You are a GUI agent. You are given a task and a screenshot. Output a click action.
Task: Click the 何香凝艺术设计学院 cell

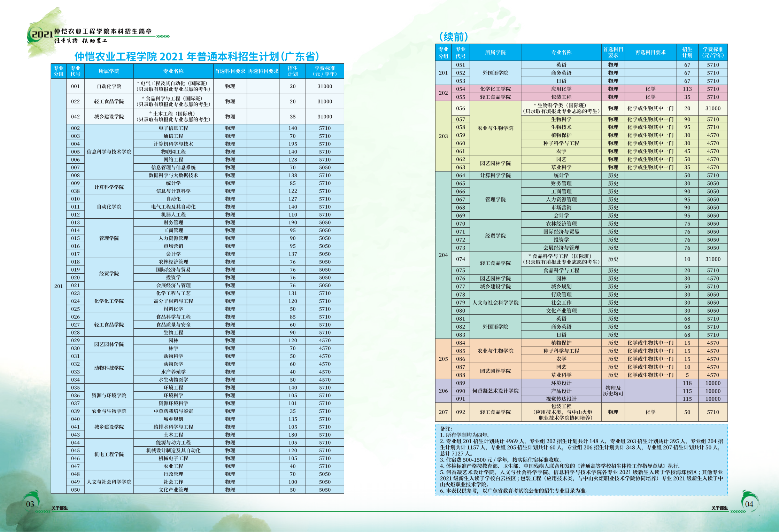coord(495,391)
